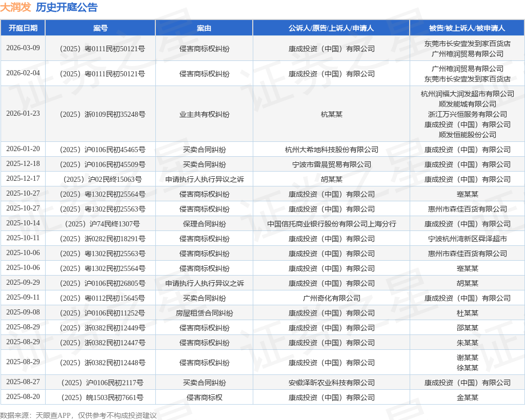Click plaintiff 杭州大希地科技股份有限公司
Viewport: 525px width, 420px height.
pyautogui.click(x=332, y=150)
